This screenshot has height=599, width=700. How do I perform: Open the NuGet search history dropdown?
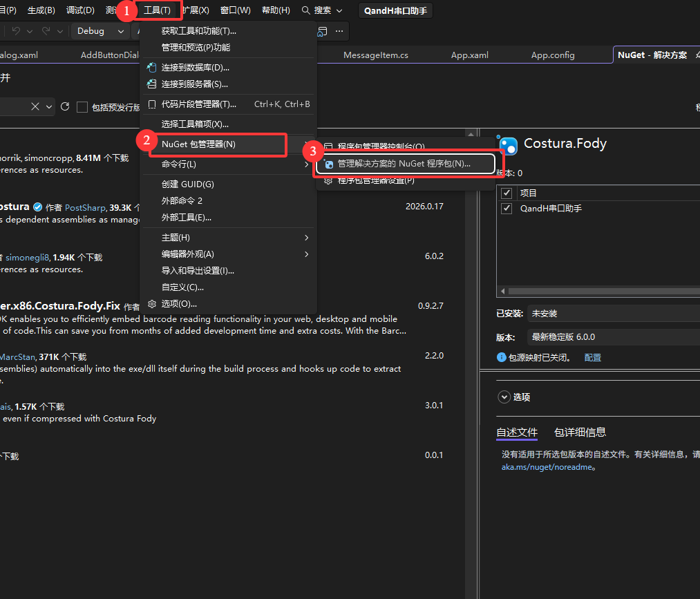point(49,106)
